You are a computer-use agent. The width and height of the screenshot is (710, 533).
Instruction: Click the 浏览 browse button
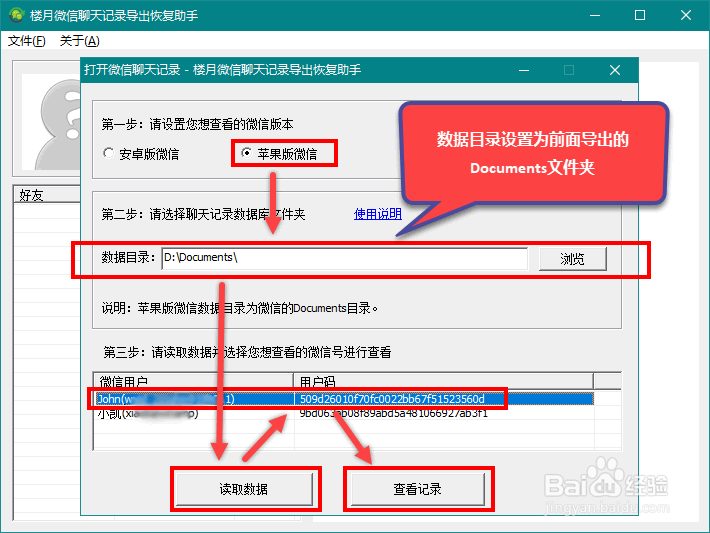click(x=572, y=259)
